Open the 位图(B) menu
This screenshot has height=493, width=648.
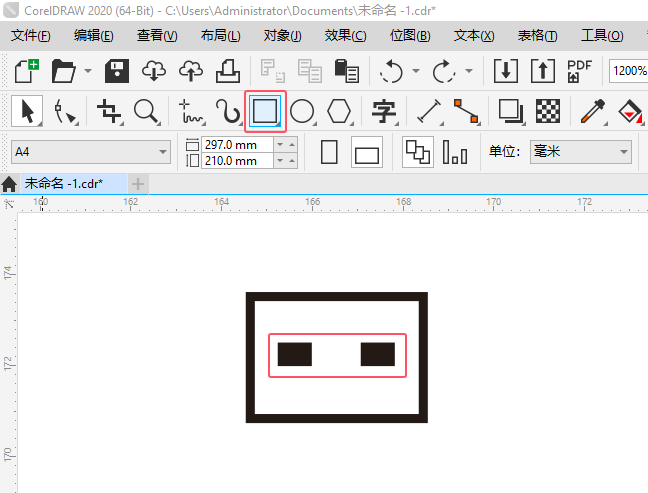tap(410, 36)
